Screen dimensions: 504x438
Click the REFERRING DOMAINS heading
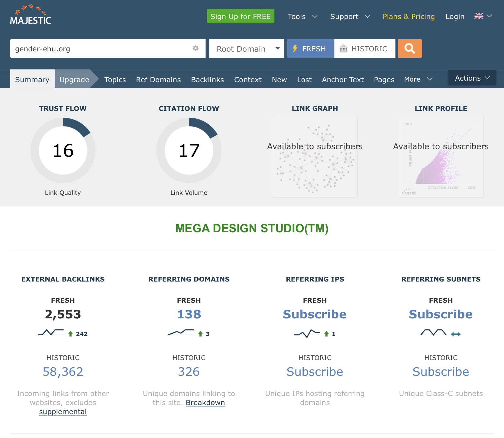coord(189,279)
